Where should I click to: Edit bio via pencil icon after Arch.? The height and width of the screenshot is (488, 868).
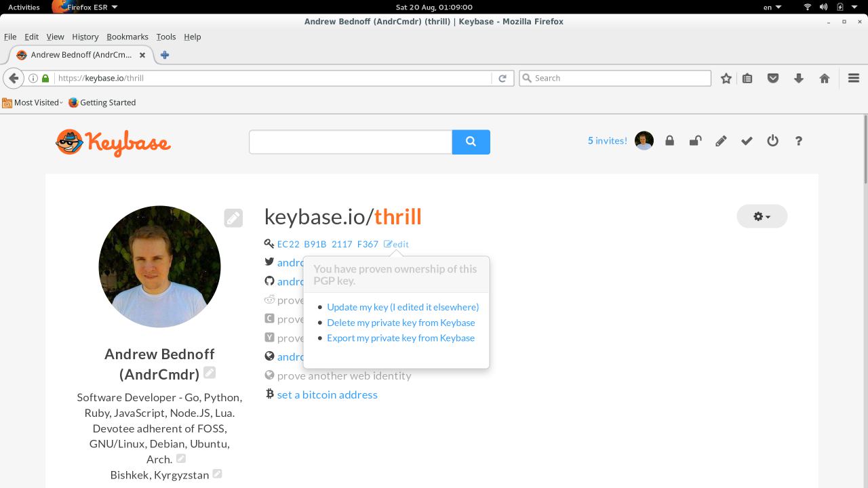pos(181,458)
